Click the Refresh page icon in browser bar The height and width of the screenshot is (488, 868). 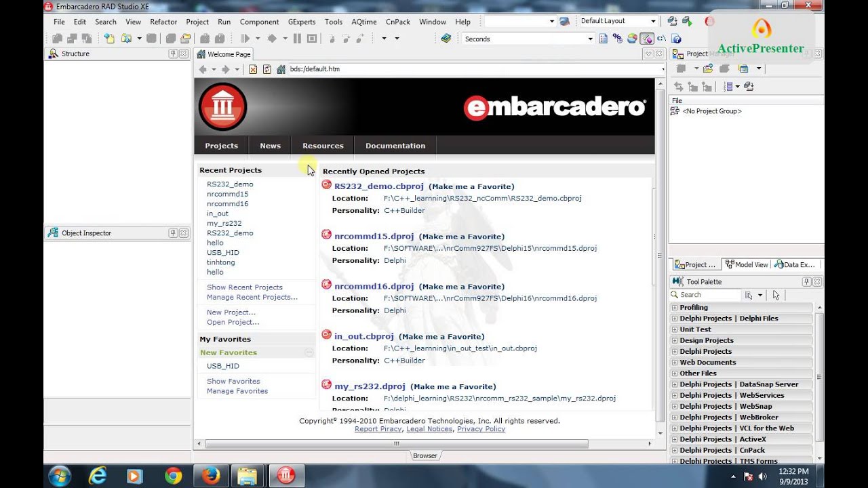[267, 69]
